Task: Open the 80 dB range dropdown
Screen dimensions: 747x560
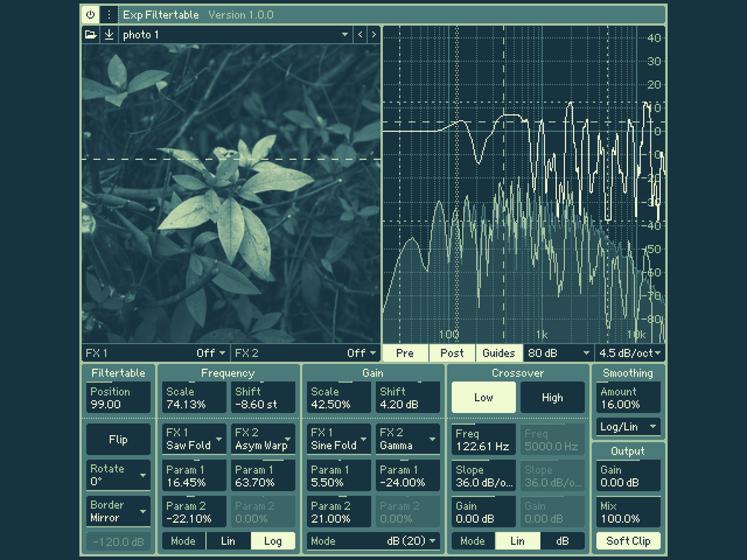Action: coord(558,353)
